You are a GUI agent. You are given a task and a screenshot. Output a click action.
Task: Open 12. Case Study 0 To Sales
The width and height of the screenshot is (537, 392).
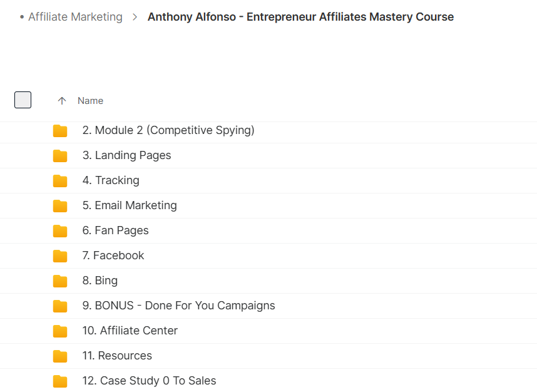pyautogui.click(x=149, y=380)
